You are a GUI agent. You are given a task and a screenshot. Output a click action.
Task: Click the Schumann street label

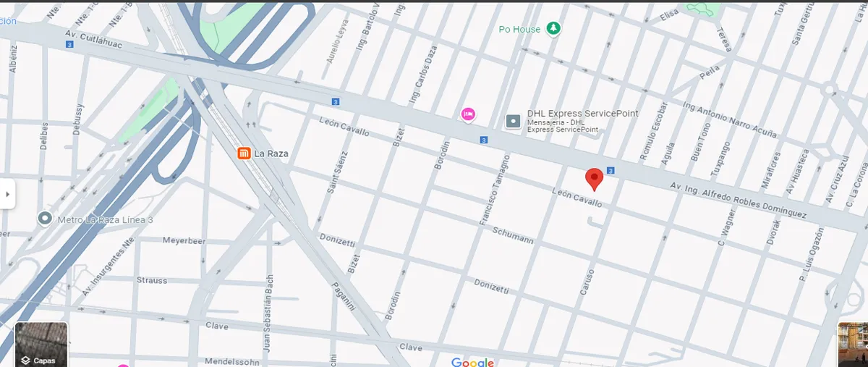point(513,235)
